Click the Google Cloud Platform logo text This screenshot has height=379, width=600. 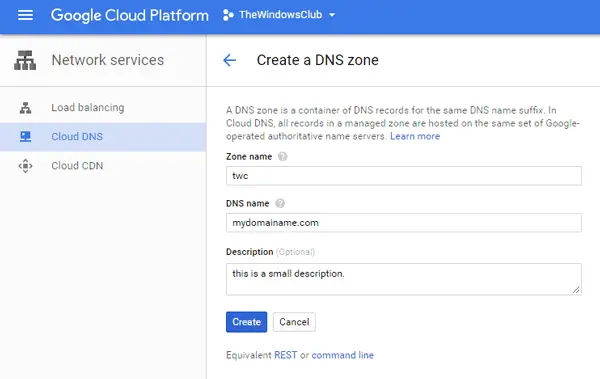[130, 16]
